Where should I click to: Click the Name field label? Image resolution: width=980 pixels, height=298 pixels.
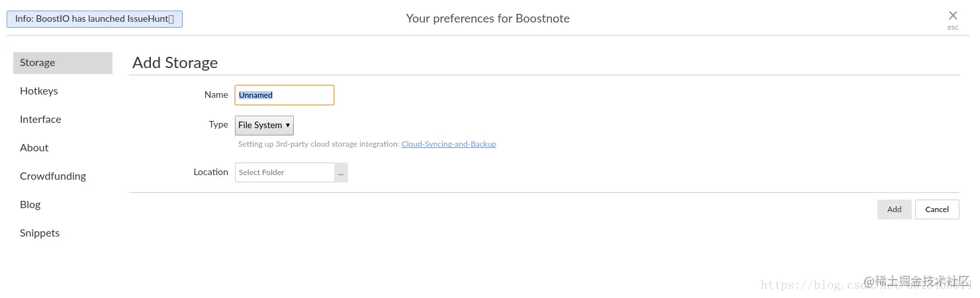click(x=216, y=95)
